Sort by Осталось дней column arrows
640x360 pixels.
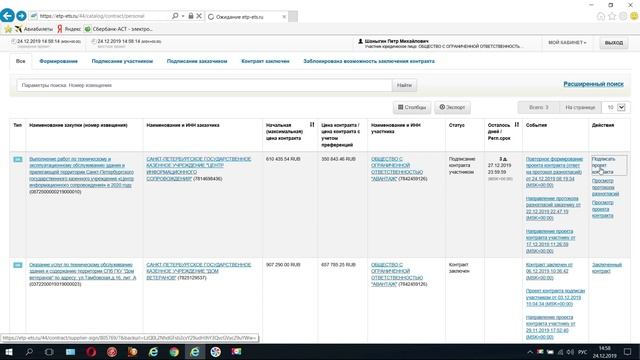[517, 124]
